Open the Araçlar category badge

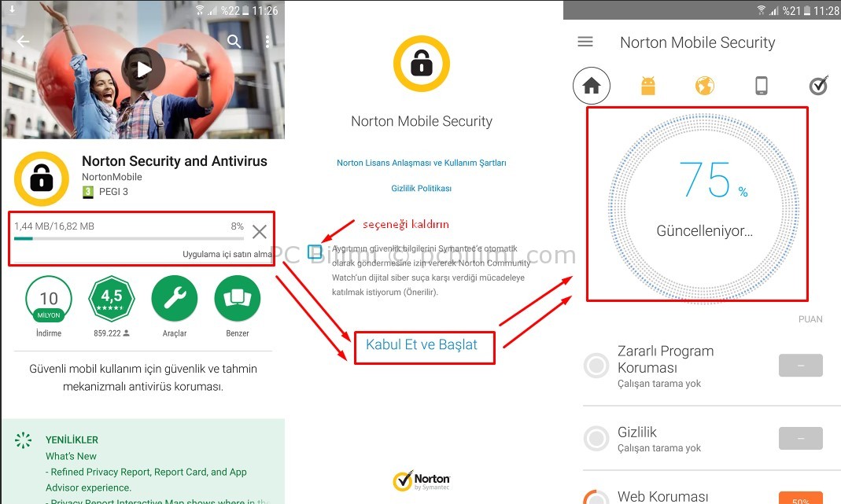[175, 299]
